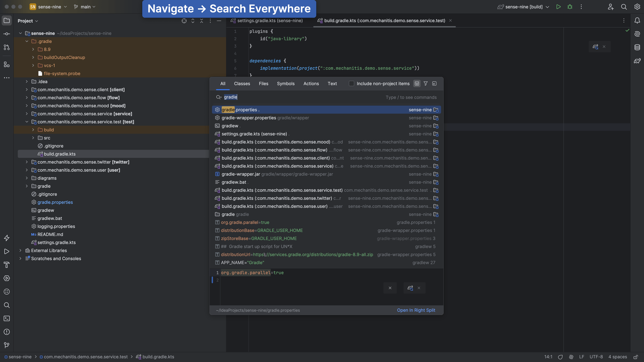644x362 pixels.
Task: Collapse the .gradle folder
Action: tap(27, 41)
